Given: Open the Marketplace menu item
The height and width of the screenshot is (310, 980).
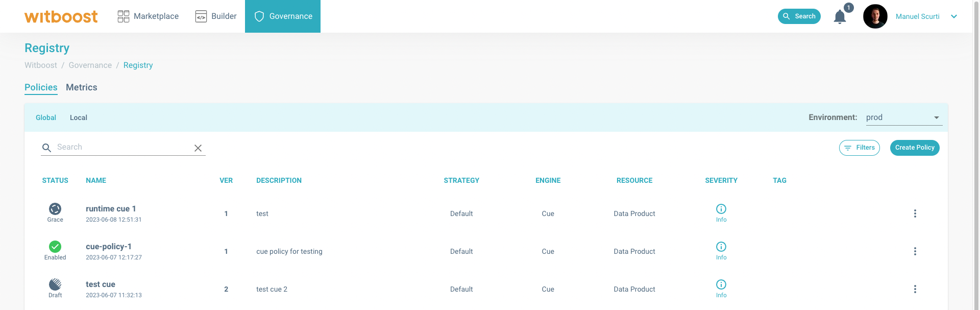Looking at the screenshot, I should 148,16.
